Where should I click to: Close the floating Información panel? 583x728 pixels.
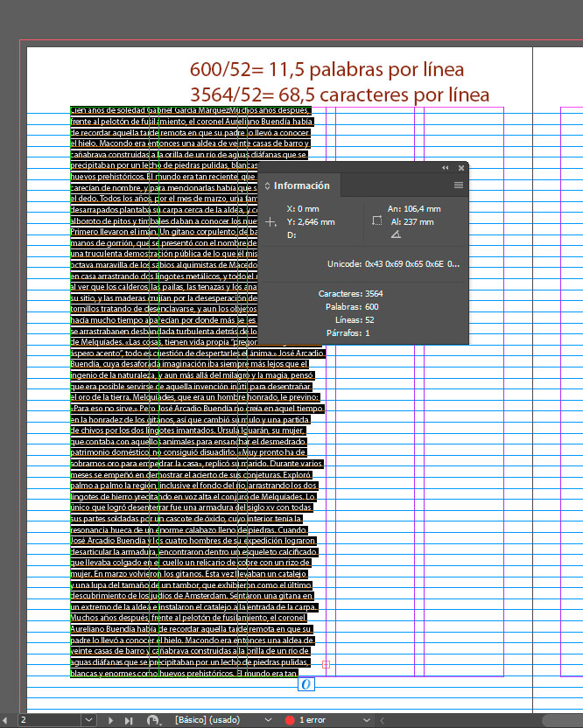point(459,167)
